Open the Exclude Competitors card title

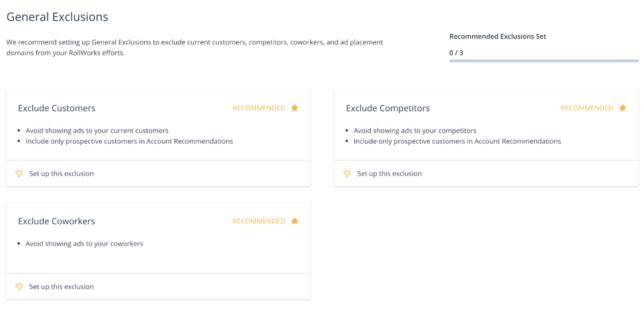coord(387,109)
